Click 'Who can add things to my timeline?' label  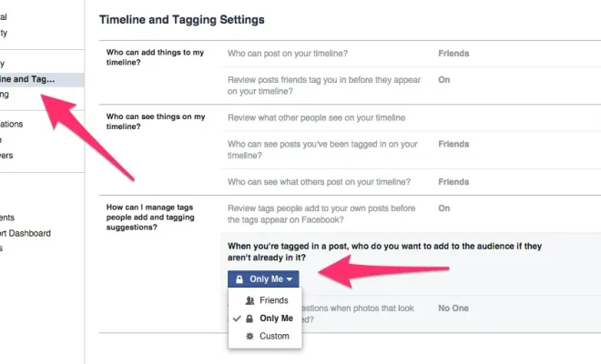pos(155,57)
